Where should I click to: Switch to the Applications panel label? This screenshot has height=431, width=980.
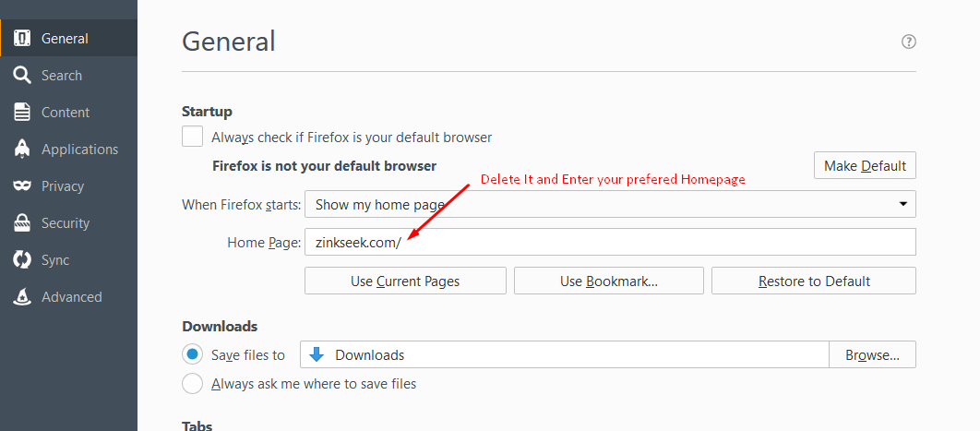(x=80, y=150)
